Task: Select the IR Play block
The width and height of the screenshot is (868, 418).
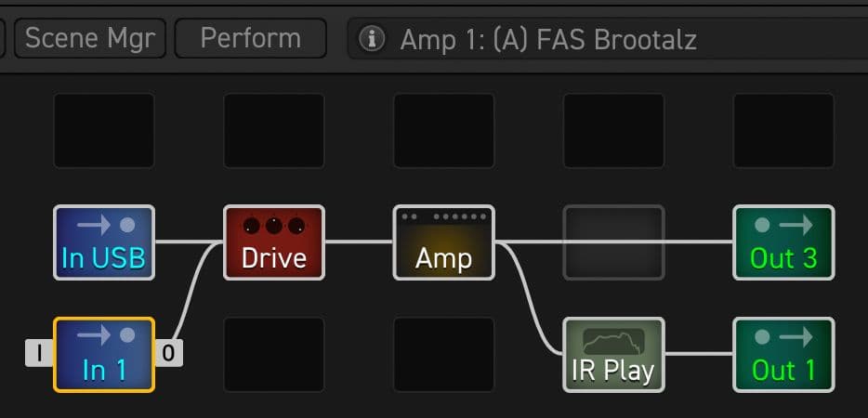Action: tap(614, 355)
